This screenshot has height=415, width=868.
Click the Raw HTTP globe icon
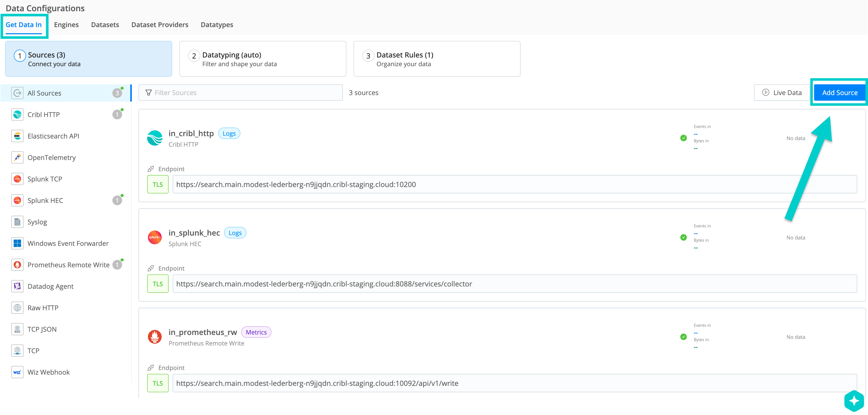pos(17,308)
